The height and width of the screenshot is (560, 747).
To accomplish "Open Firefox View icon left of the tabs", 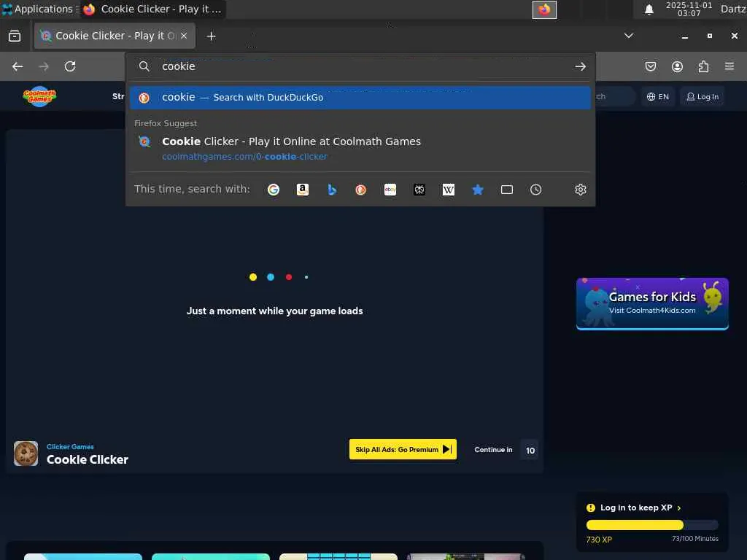I will 15,36.
